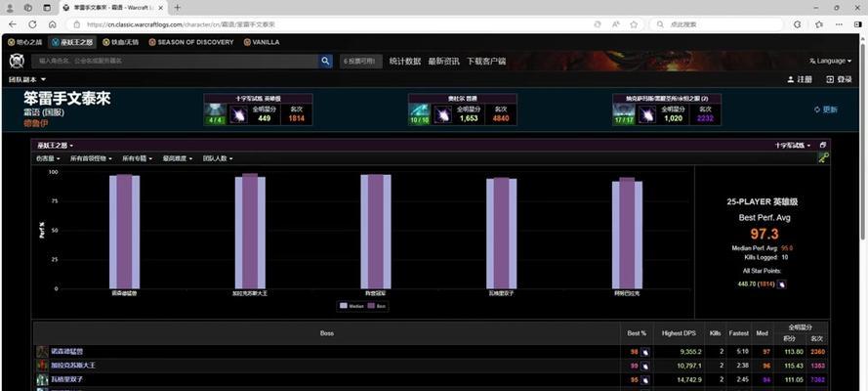868x391 pixels.
Task: Open the fifth filter dropdown under the panel header
Action: pyautogui.click(x=218, y=158)
